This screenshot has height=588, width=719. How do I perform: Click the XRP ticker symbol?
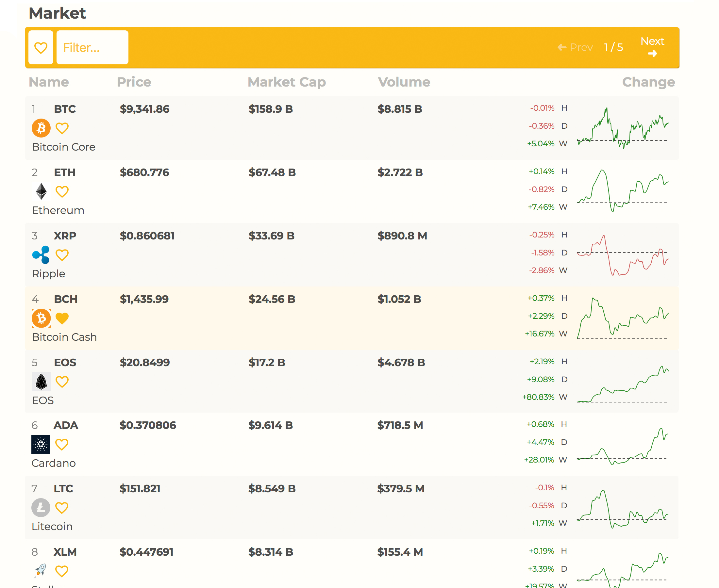click(65, 236)
